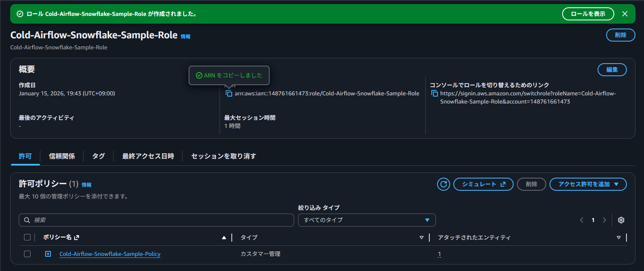Click the ロールを表示 button

[x=587, y=14]
